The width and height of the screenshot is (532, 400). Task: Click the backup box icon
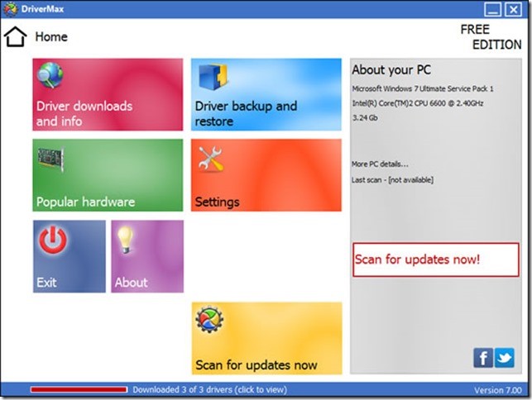(x=213, y=77)
